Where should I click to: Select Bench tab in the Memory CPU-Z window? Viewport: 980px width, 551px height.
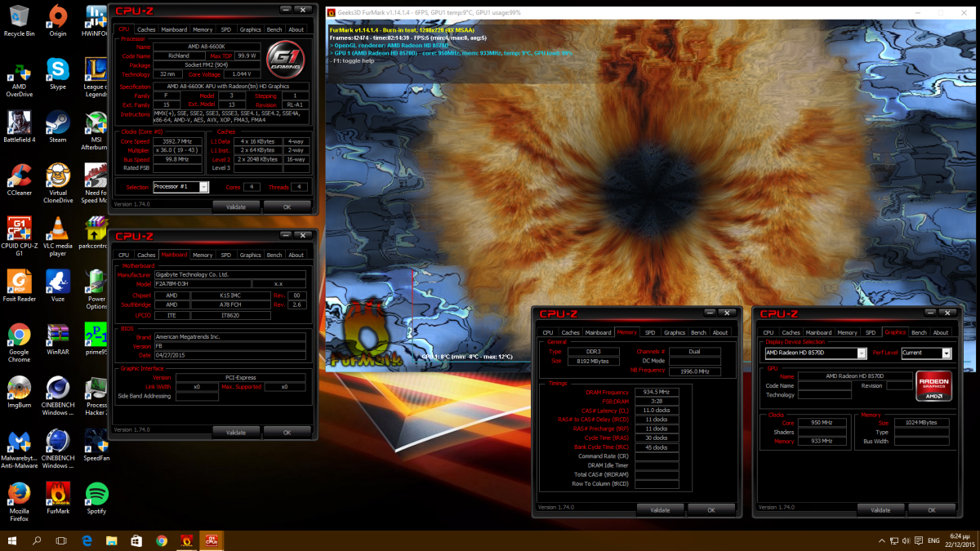pos(698,332)
